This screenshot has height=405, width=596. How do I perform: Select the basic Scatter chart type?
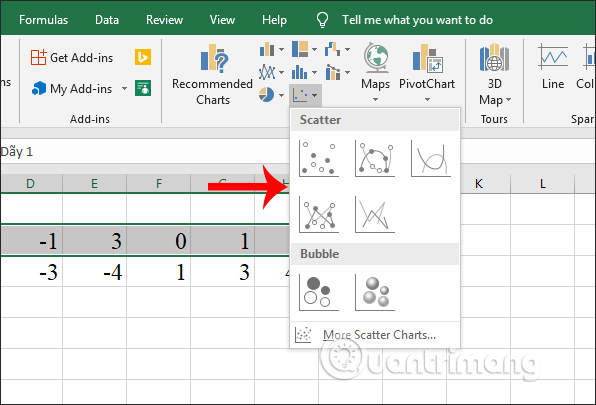(319, 158)
